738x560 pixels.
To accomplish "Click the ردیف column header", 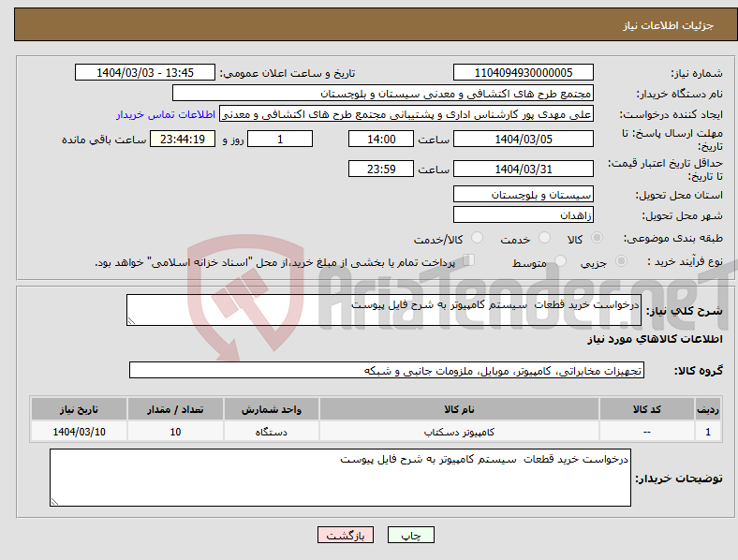I will [x=708, y=409].
